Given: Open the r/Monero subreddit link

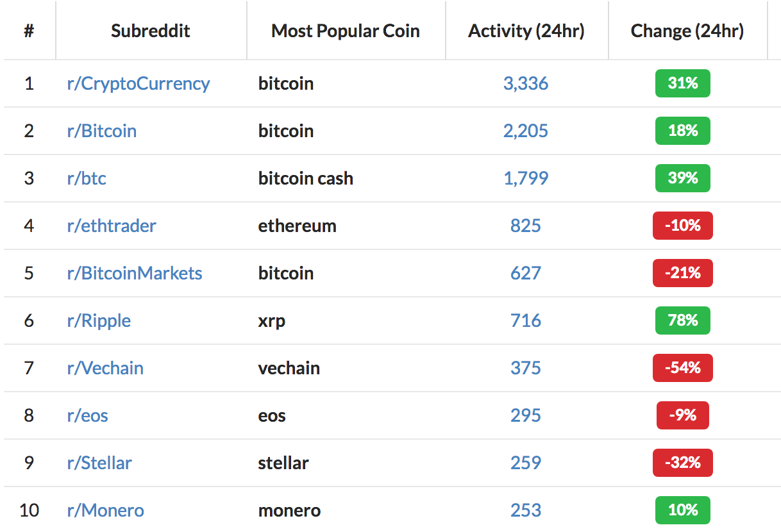Looking at the screenshot, I should [x=106, y=510].
